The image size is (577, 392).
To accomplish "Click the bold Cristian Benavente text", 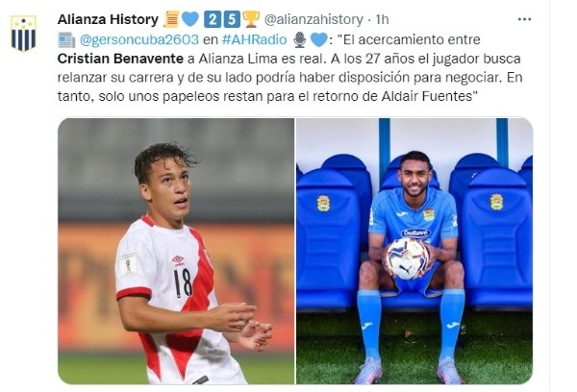I will tap(120, 59).
